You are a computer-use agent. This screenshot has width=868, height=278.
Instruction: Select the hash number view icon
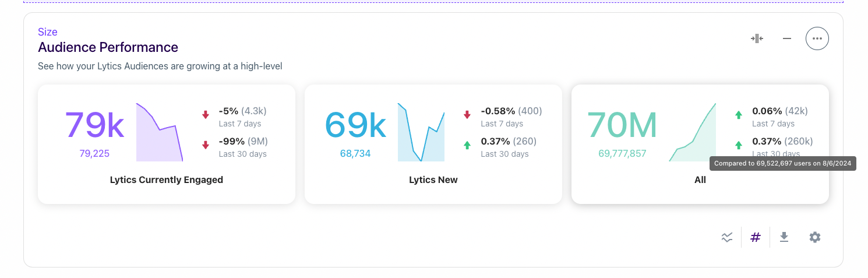[x=756, y=237]
